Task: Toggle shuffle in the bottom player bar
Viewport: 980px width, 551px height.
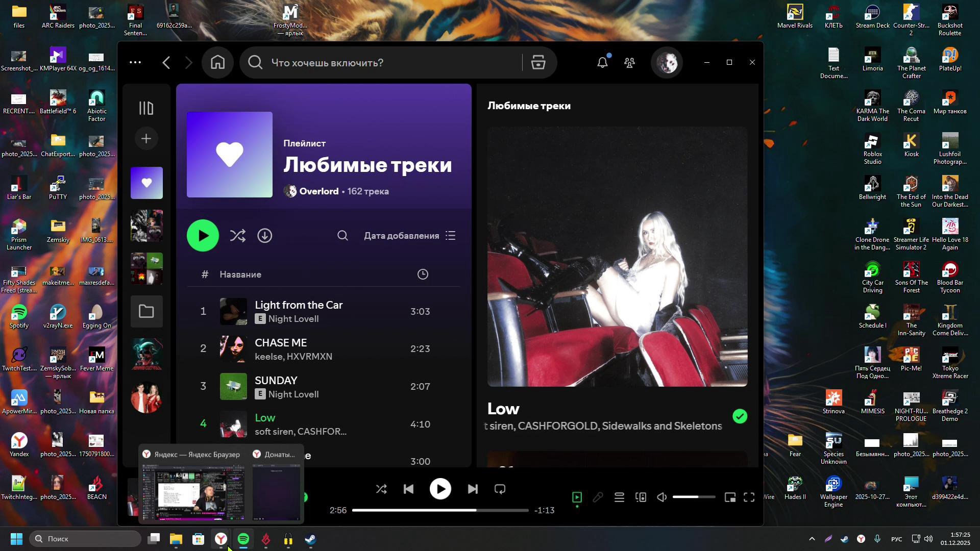Action: tap(381, 489)
